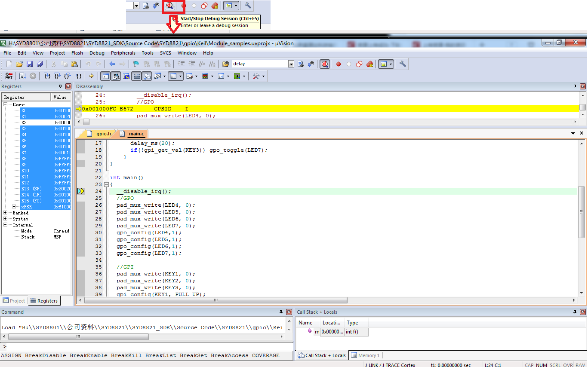Click the editor vertical scrollbar thumb
The image size is (588, 367).
point(581,212)
